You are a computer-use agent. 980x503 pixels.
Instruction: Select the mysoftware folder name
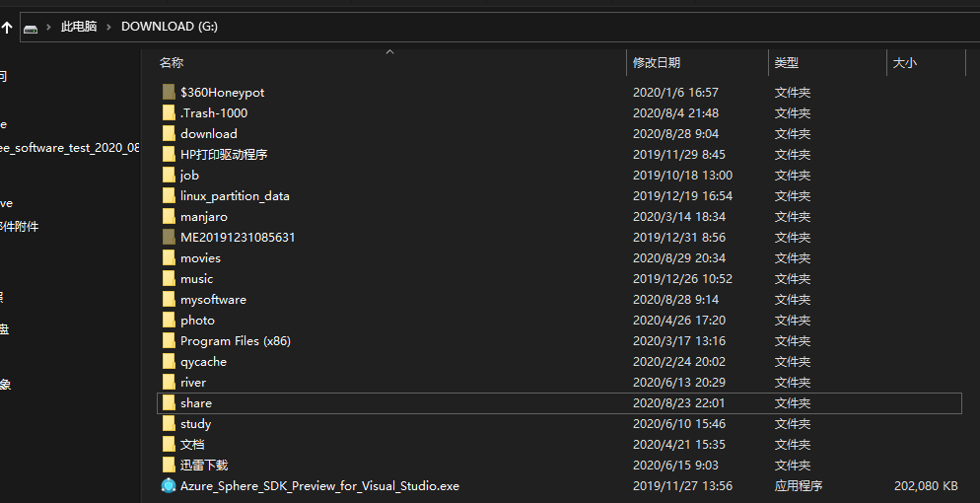(x=213, y=299)
